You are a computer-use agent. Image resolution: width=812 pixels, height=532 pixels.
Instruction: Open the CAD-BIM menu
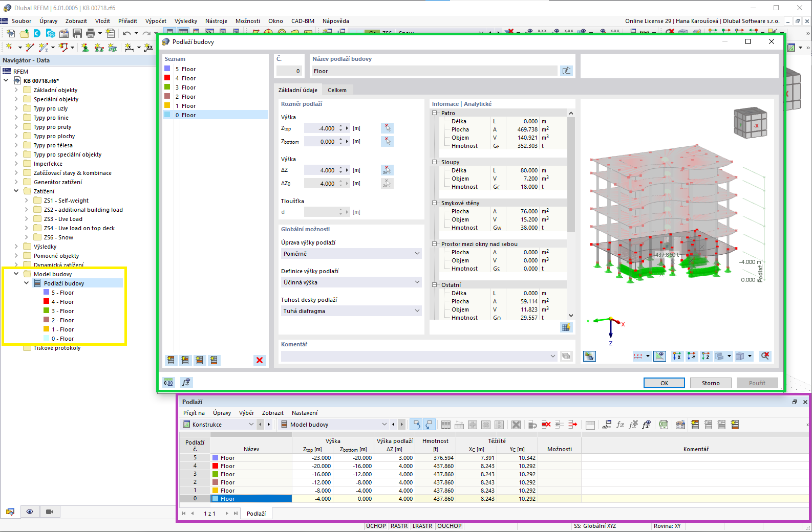click(303, 21)
